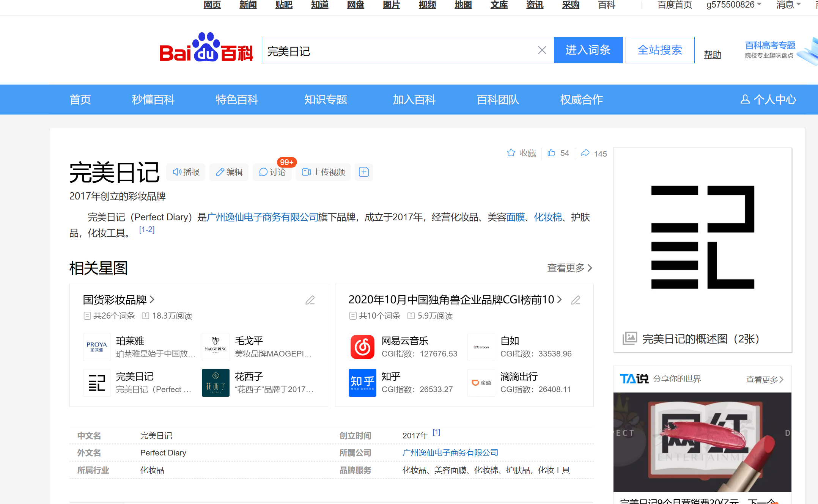Open the 所属公司 广州逸仙电子商务有限公司 table link
Image resolution: width=818 pixels, height=504 pixels.
point(450,453)
